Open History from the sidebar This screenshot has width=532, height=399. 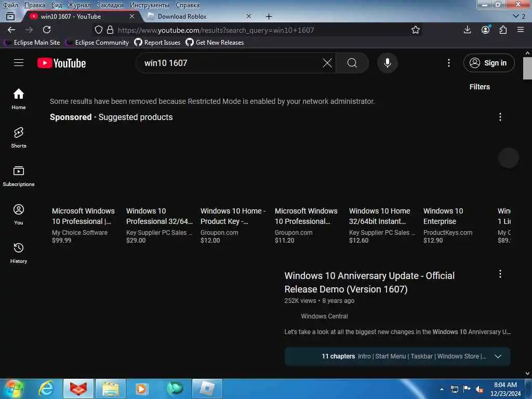19,253
